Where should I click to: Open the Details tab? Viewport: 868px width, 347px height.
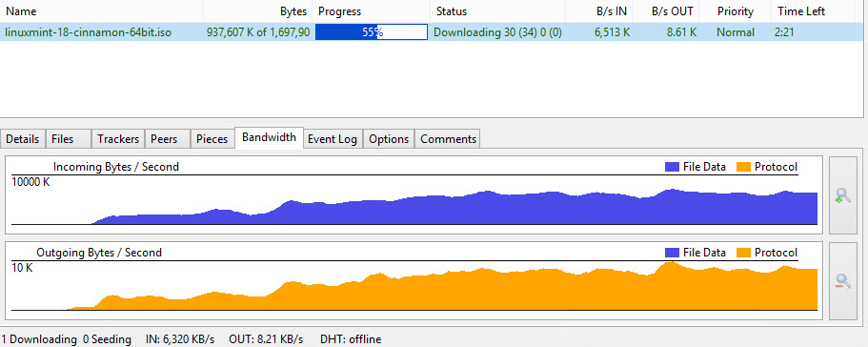point(23,139)
